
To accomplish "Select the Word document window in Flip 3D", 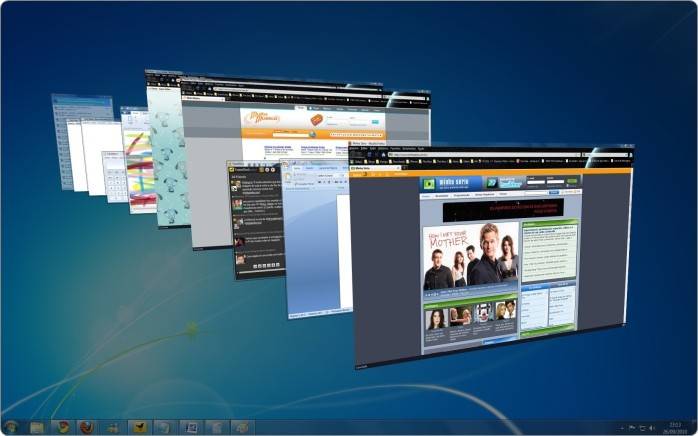I will [x=317, y=238].
